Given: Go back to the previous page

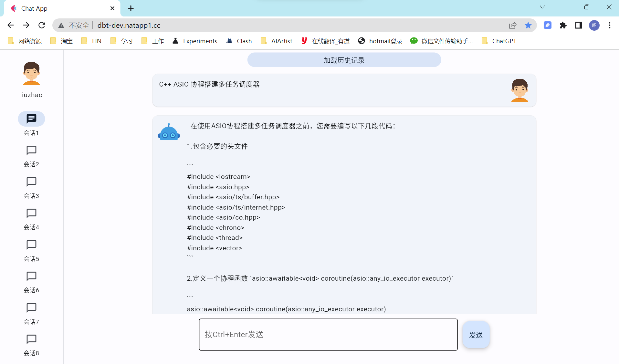Looking at the screenshot, I should (x=11, y=25).
